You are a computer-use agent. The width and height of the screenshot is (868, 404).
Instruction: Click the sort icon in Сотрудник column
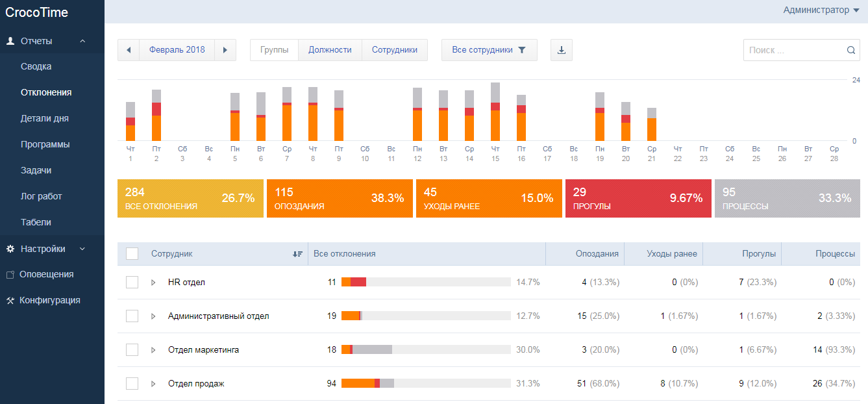click(297, 254)
